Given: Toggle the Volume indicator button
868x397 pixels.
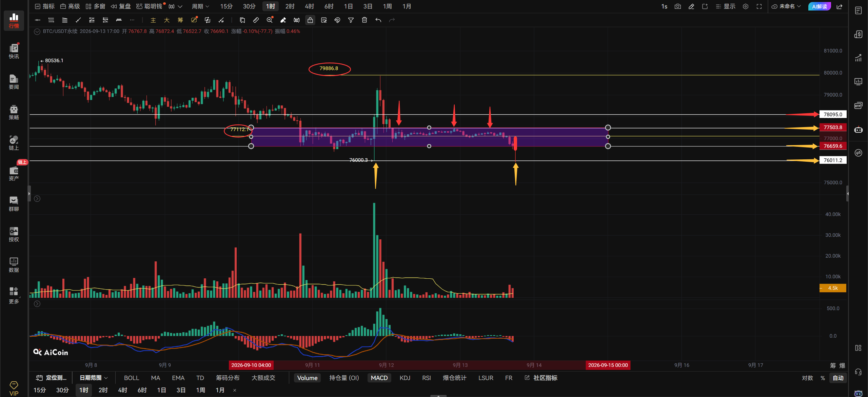Looking at the screenshot, I should point(307,378).
